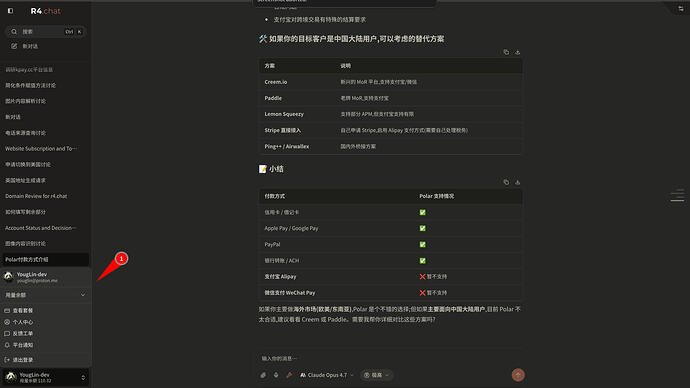Copy the alternatives table with copy icon
This screenshot has height=388, width=690.
(506, 52)
